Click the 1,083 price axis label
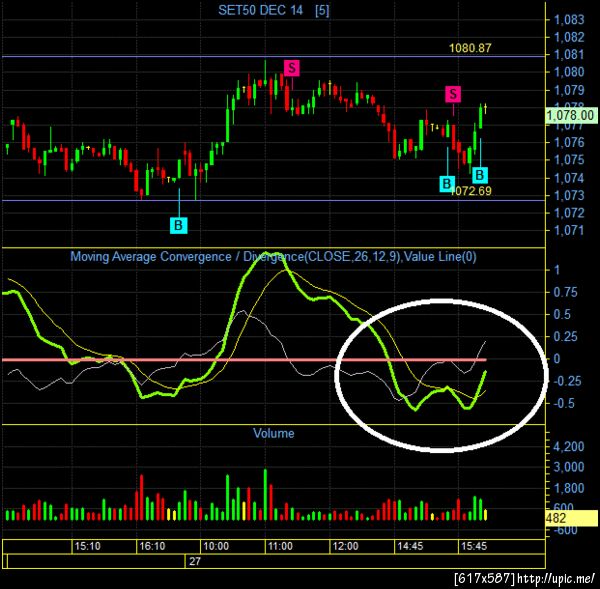This screenshot has height=589, width=600. click(569, 19)
